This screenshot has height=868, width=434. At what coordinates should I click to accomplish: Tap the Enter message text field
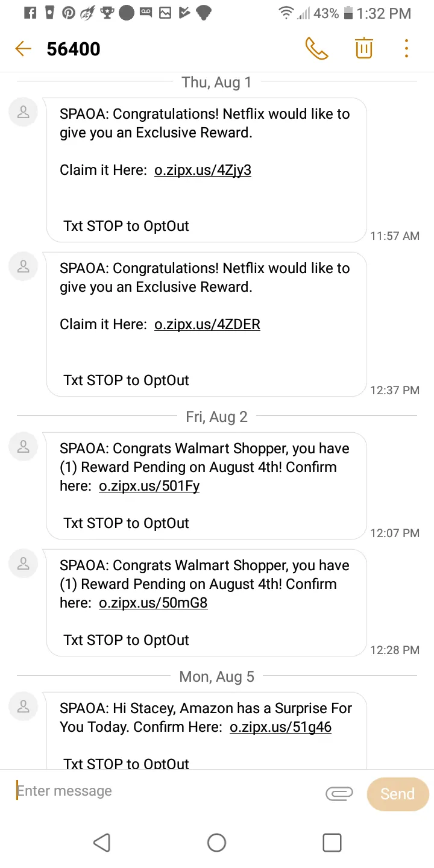[x=163, y=791]
